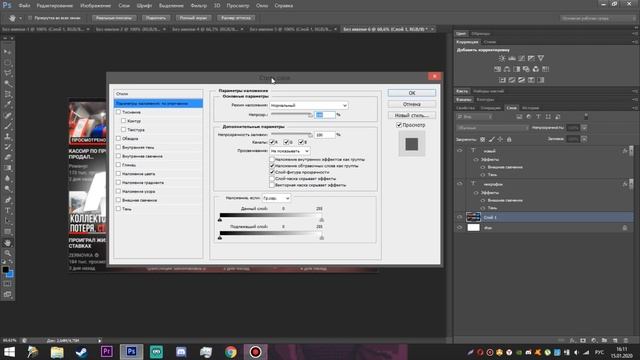The height and width of the screenshot is (360, 640).
Task: Enable the Внутренняя тень checkbox
Action: point(118,147)
